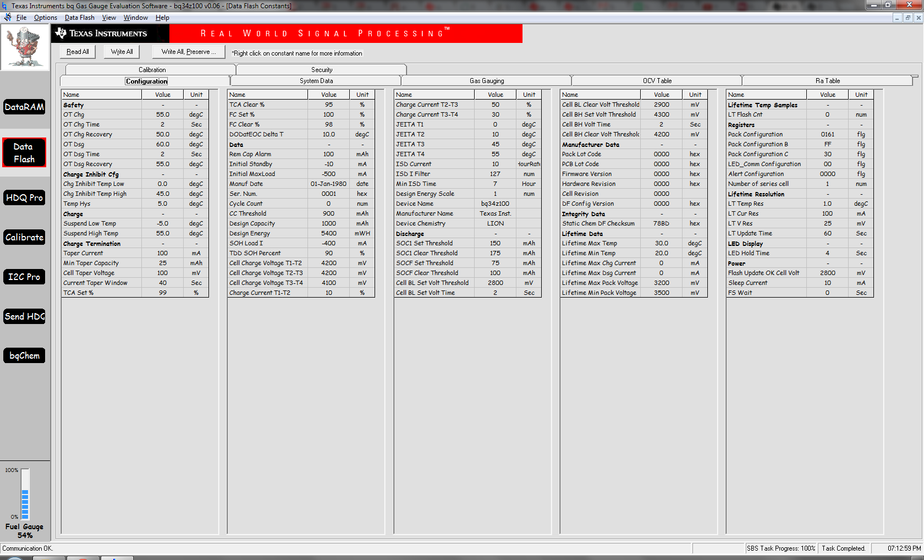
Task: Open the View menu
Action: point(109,18)
